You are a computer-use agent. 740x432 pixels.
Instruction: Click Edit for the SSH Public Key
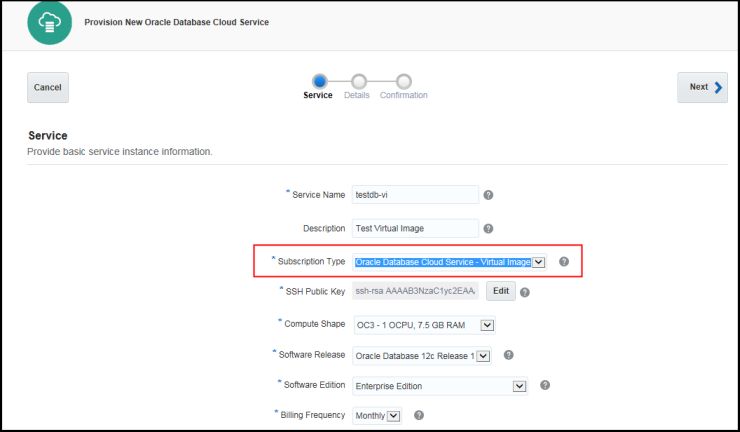(x=500, y=291)
